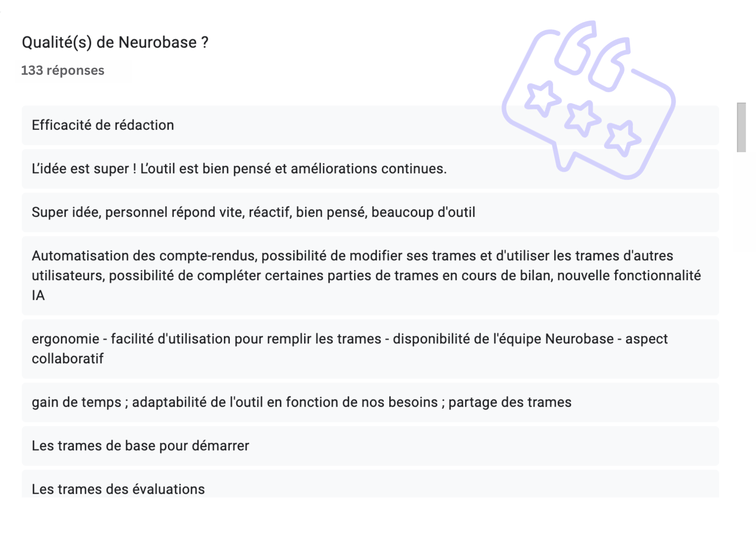Select the "L'idée est super" response
756x534 pixels.
click(239, 169)
